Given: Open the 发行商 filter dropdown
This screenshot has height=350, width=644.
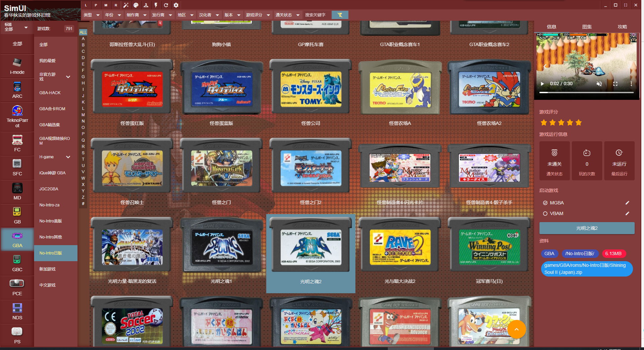Looking at the screenshot, I should tap(162, 15).
